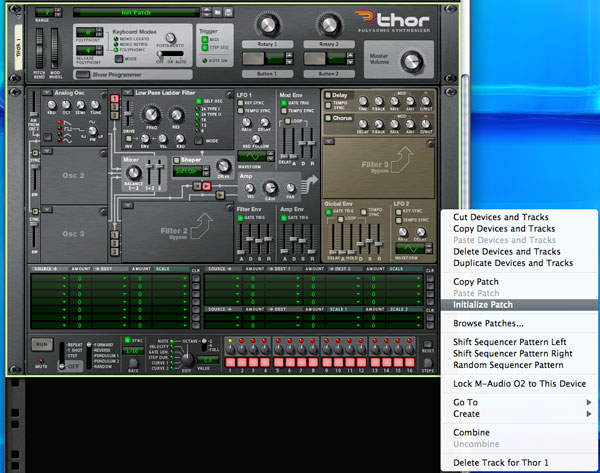
Task: Open the Analog Osc type dropdown arrow
Action: coord(47,93)
